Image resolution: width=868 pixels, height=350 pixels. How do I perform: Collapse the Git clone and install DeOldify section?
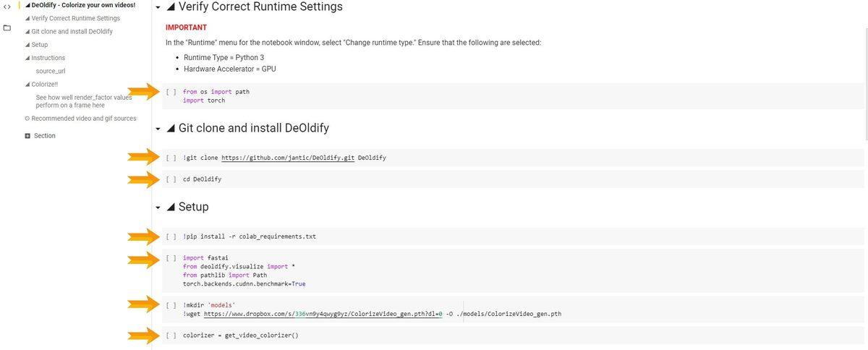(x=158, y=129)
